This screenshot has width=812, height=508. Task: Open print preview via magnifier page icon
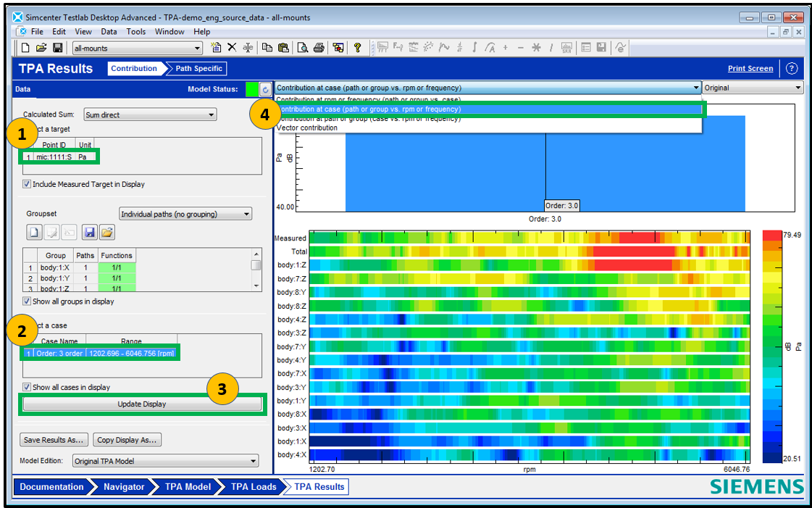(303, 48)
